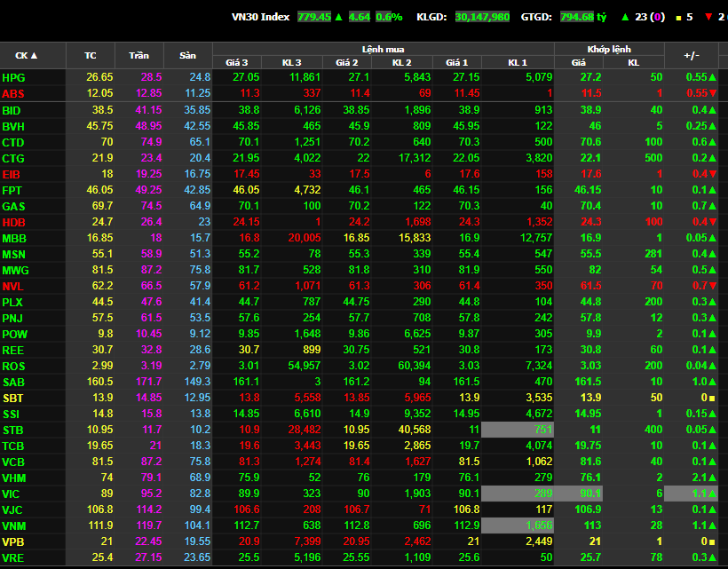Open the VPB ticker symbol
The width and height of the screenshot is (728, 569).
point(13,542)
